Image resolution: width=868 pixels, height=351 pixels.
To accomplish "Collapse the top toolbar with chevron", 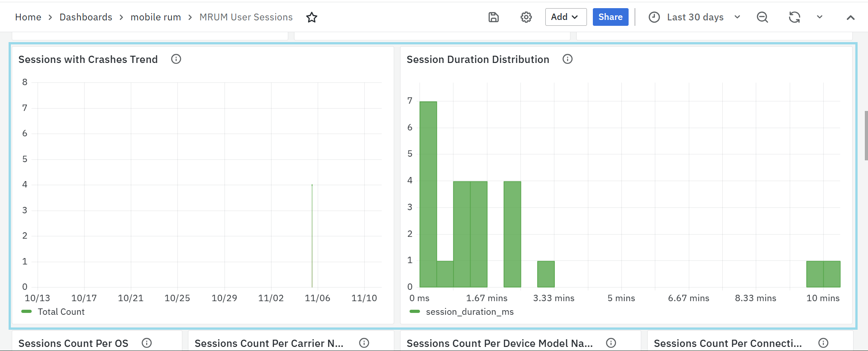I will tap(850, 17).
